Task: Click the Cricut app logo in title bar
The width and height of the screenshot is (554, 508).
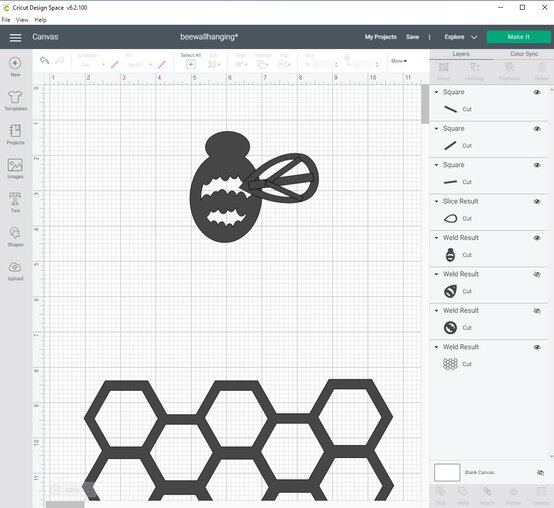Action: pos(6,7)
